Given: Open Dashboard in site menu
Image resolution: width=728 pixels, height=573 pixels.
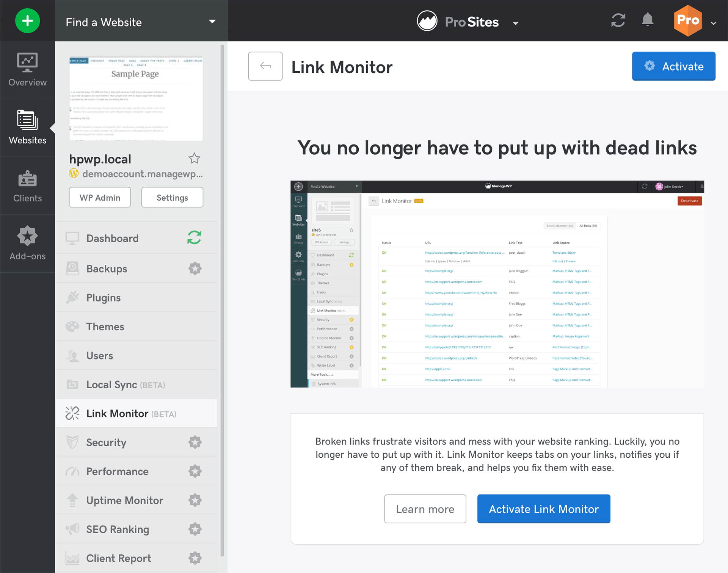Looking at the screenshot, I should (x=136, y=238).
